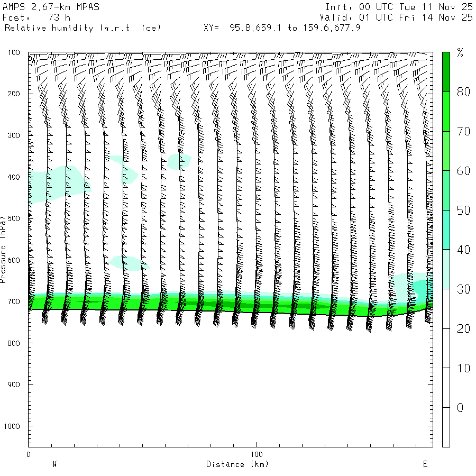Click the colorbar label '20'
The image size is (476, 476).
[x=463, y=329]
